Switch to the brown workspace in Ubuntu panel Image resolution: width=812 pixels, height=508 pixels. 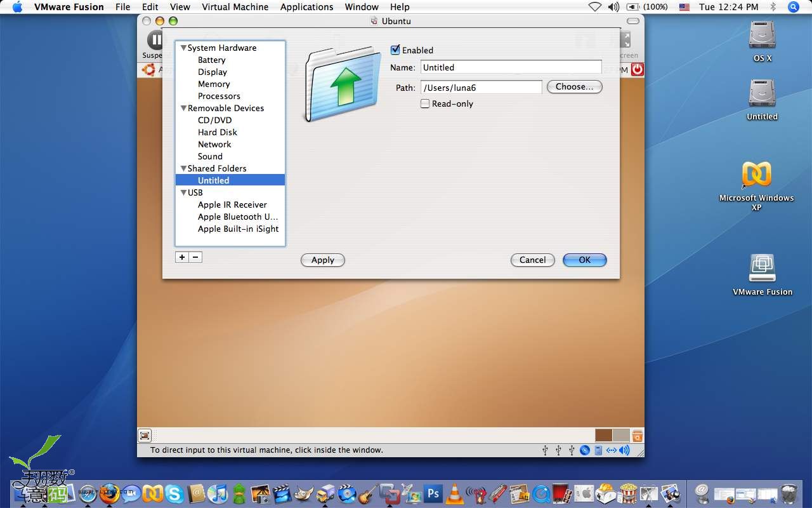coord(604,436)
